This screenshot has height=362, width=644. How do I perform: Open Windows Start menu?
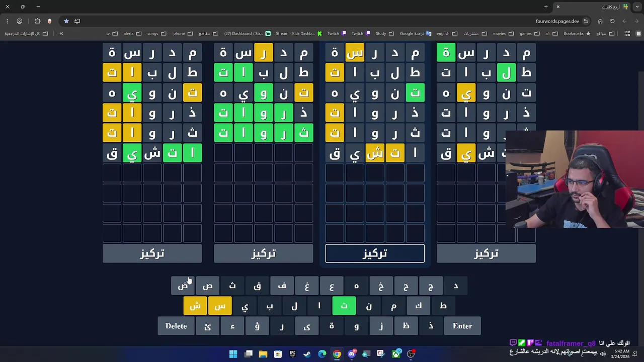[233, 354]
